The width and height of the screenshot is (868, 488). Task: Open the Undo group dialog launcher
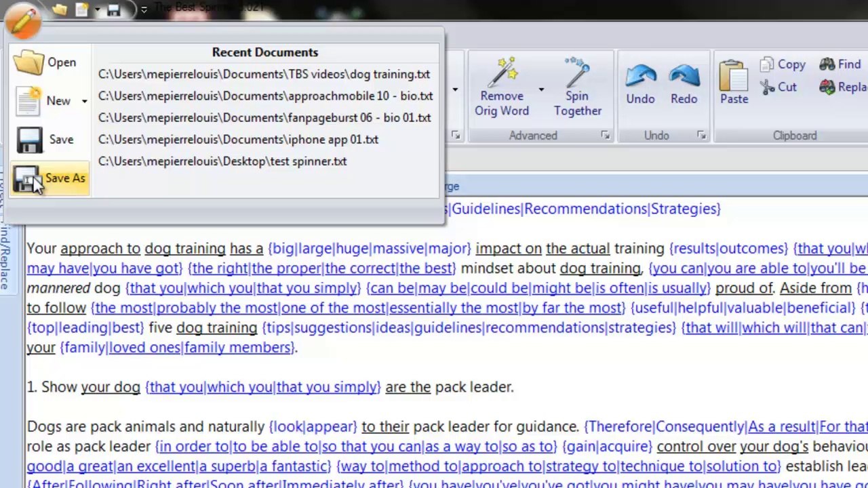point(701,136)
